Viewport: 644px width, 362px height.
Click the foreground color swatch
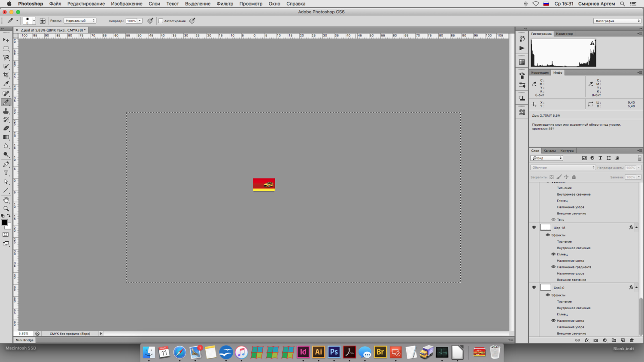(4, 223)
